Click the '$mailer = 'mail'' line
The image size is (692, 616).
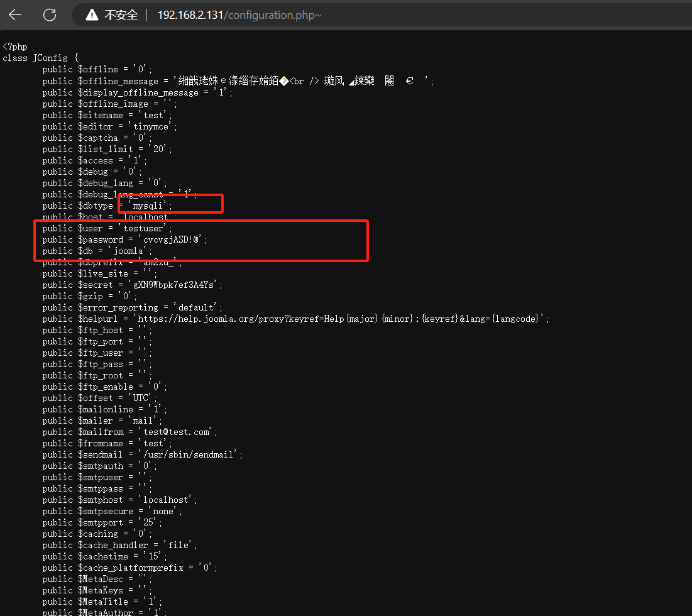pos(102,421)
